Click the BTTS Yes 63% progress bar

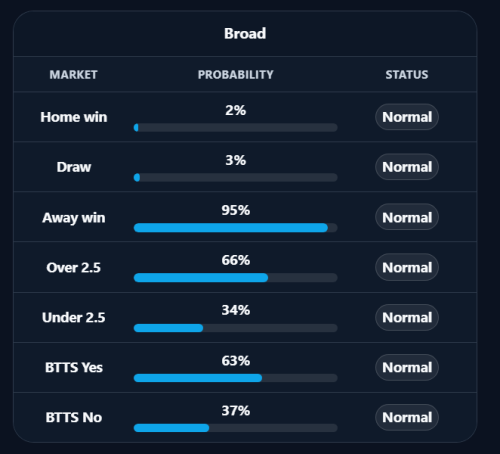[236, 378]
